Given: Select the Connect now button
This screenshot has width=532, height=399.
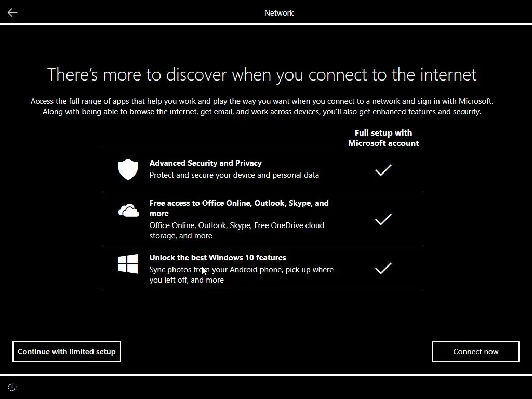Looking at the screenshot, I should [476, 351].
